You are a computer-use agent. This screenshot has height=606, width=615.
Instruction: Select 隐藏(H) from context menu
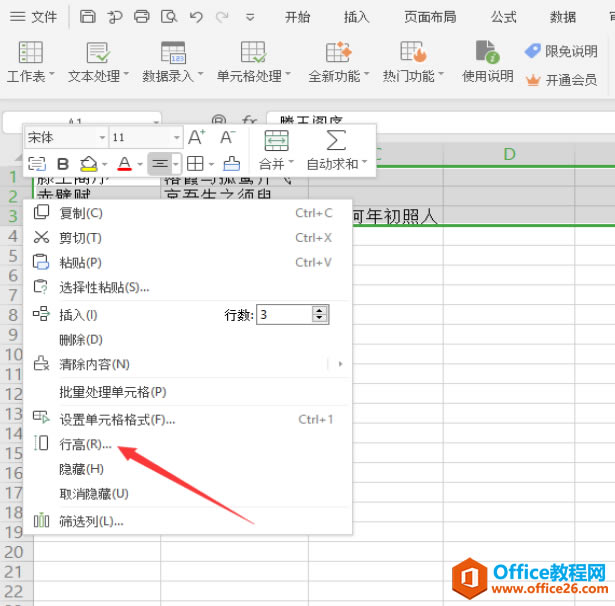point(187,469)
